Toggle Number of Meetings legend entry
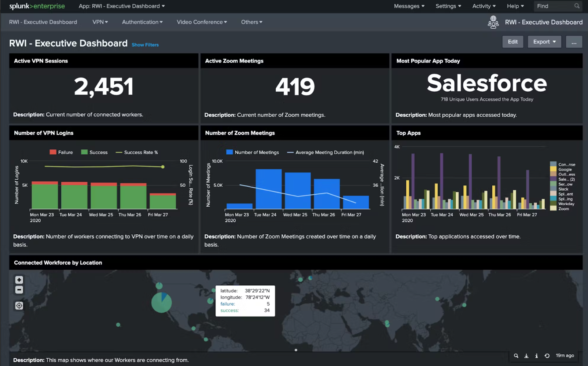Screen dimensions: 588x366 point(252,152)
